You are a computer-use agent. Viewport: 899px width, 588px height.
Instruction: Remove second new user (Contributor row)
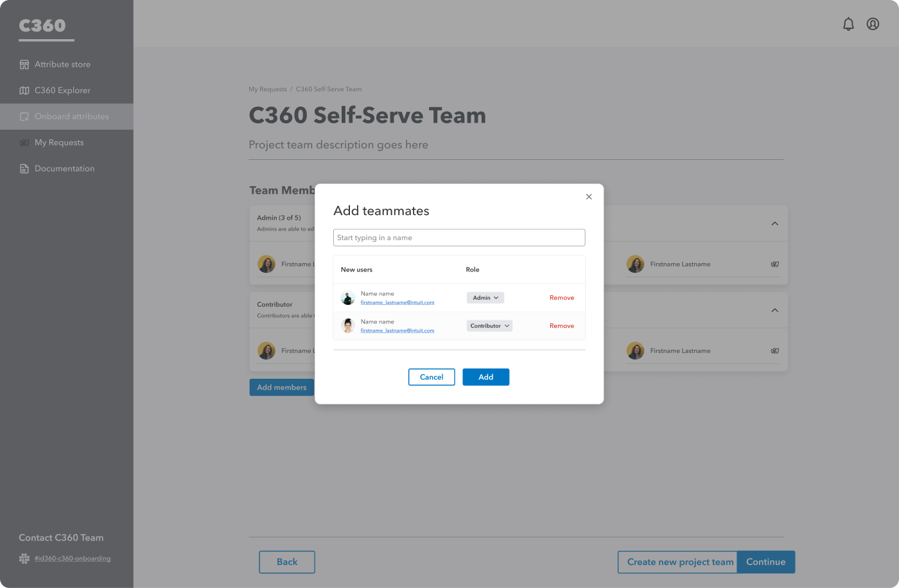[x=562, y=326]
